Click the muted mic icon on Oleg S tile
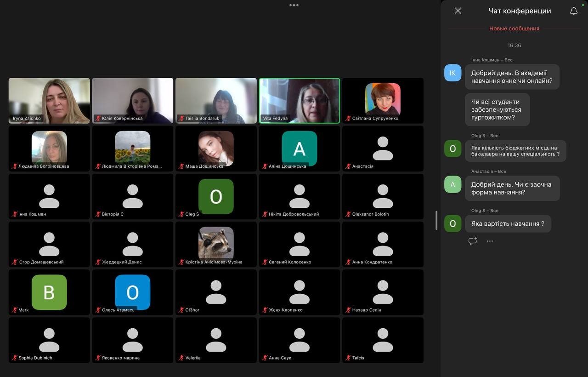588x377 pixels. pyautogui.click(x=181, y=214)
